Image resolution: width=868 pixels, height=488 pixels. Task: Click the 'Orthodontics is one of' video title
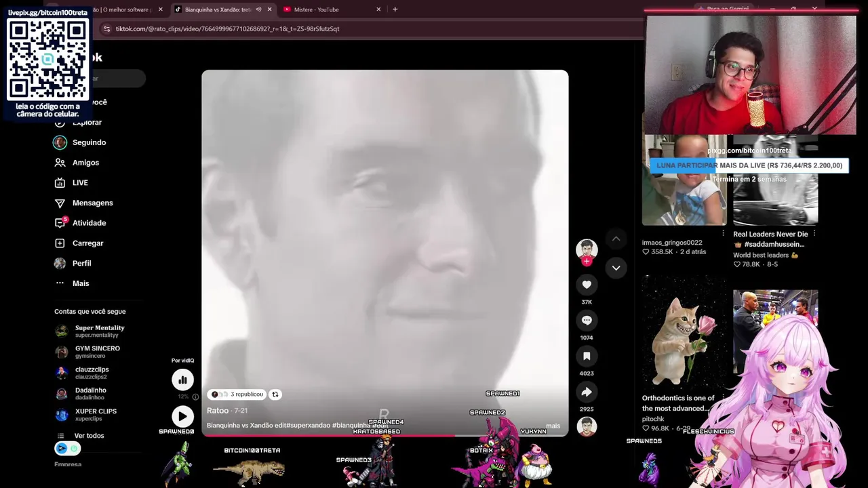coord(678,403)
